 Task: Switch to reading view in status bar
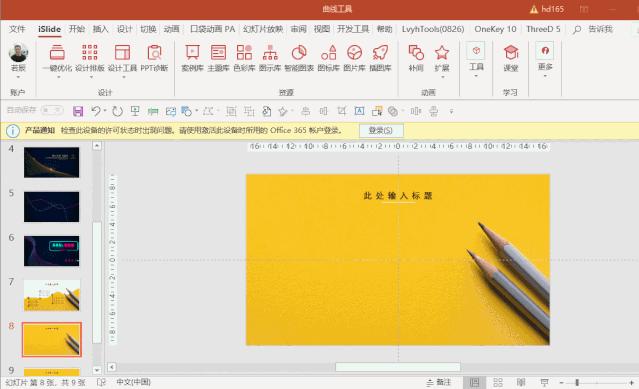point(521,382)
